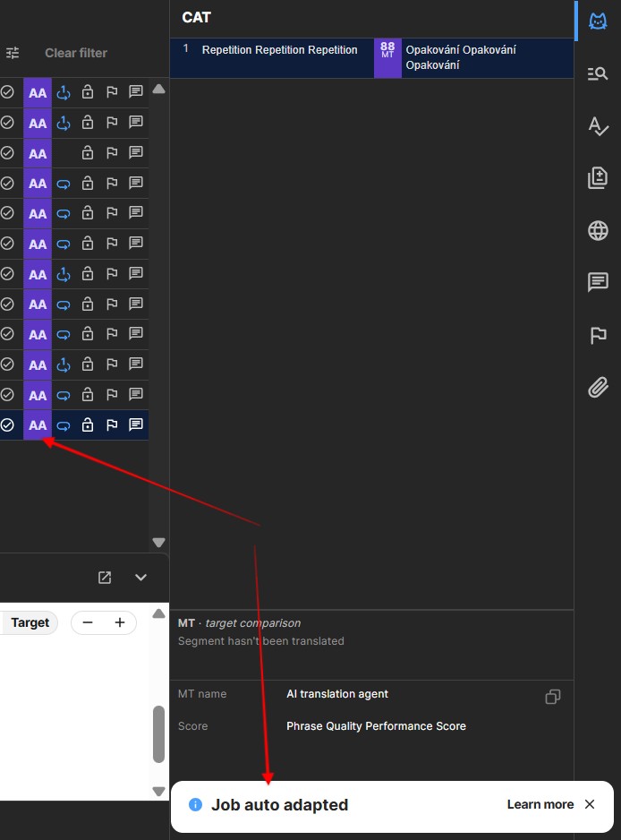The height and width of the screenshot is (840, 621).
Task: Select CAT result 'Repetition Repetition Repetition'
Action: click(279, 50)
